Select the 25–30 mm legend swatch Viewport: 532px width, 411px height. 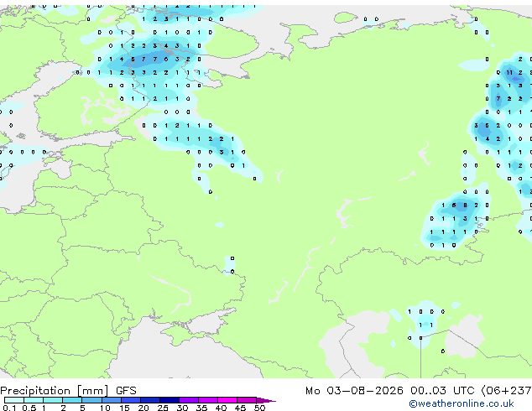click(169, 400)
